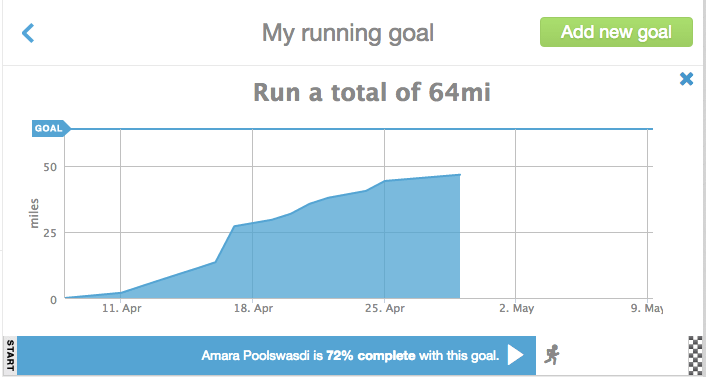The height and width of the screenshot is (377, 706).
Task: Click the running man icon
Action: coord(552,354)
